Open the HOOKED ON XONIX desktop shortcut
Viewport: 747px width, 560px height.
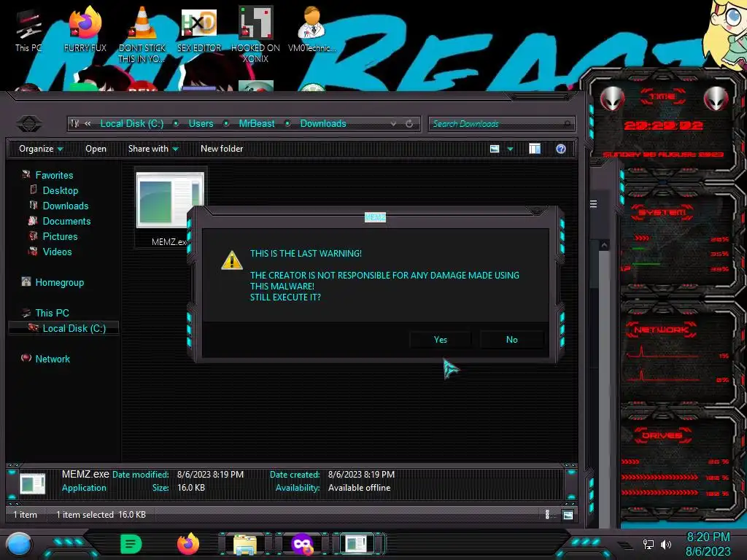coord(255,35)
